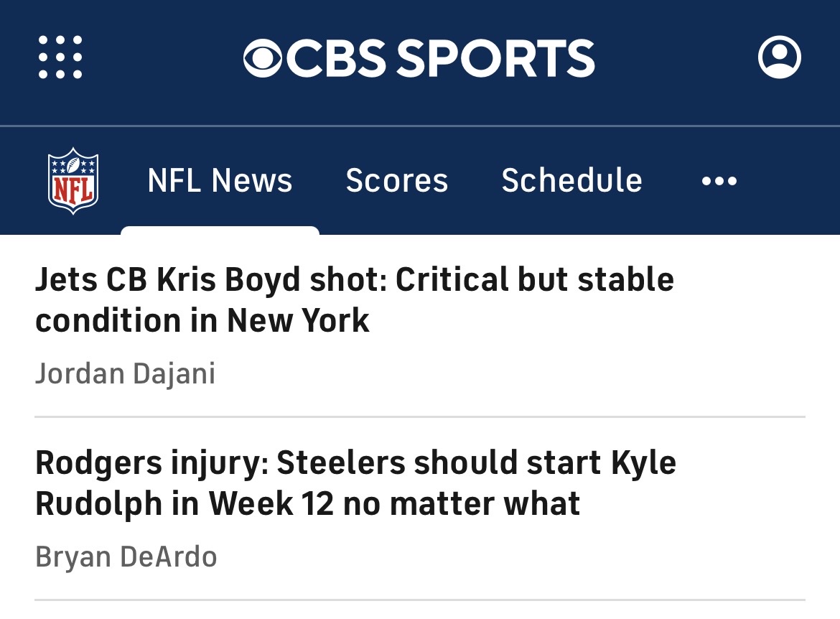Expand the three-dot more navigation options

(719, 181)
